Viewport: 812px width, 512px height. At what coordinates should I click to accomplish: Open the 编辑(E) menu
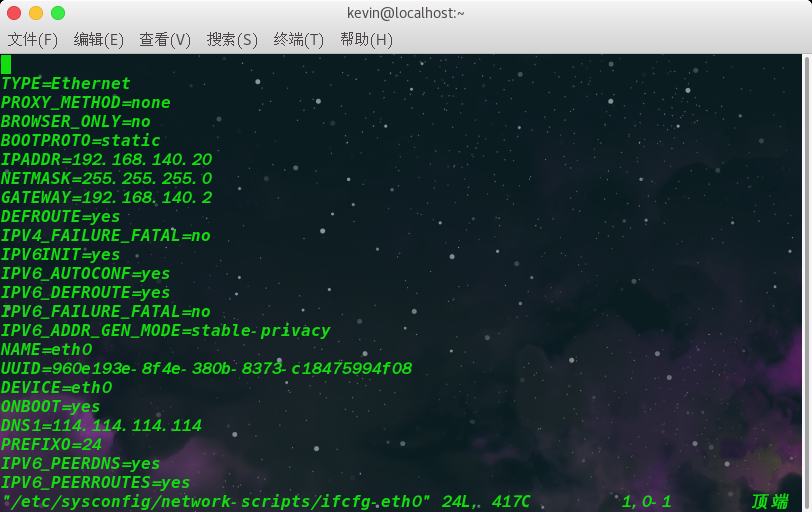pos(98,39)
